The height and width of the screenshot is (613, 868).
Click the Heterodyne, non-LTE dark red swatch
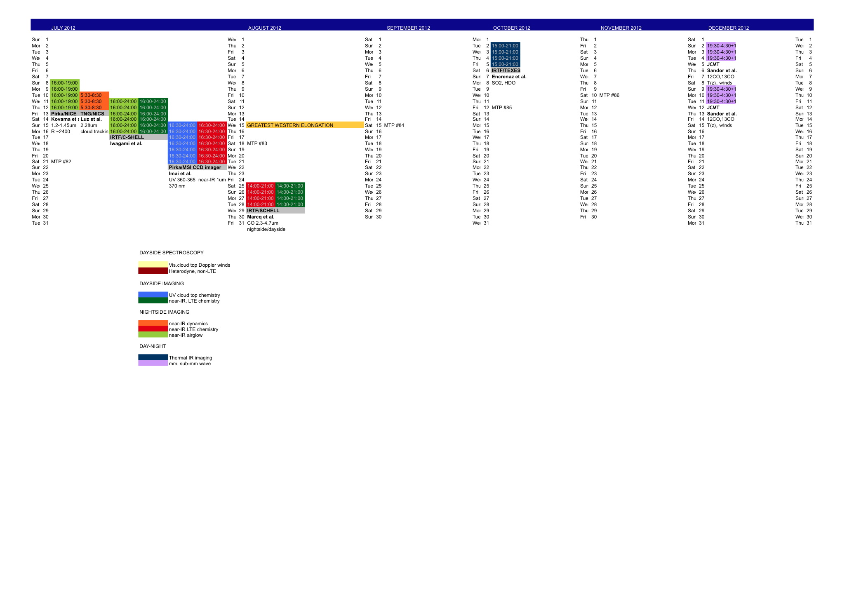pyautogui.click(x=153, y=271)
